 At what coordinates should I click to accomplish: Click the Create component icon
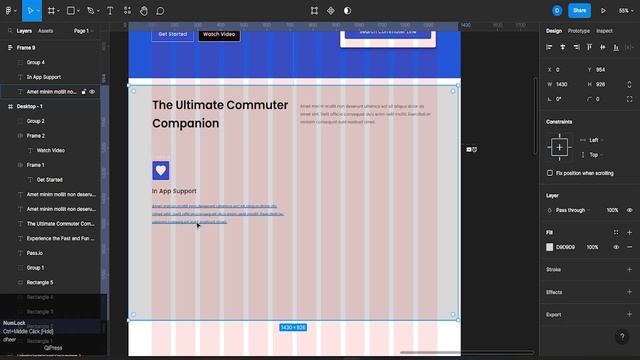[x=331, y=11]
